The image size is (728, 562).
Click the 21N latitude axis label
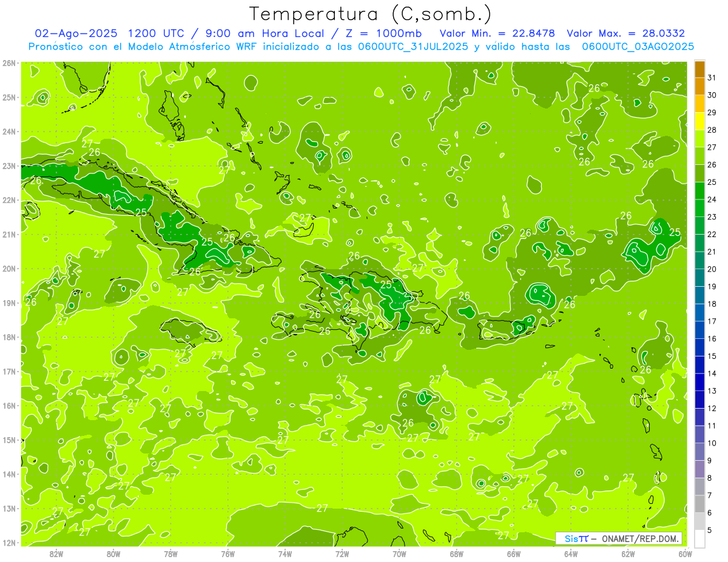point(9,234)
